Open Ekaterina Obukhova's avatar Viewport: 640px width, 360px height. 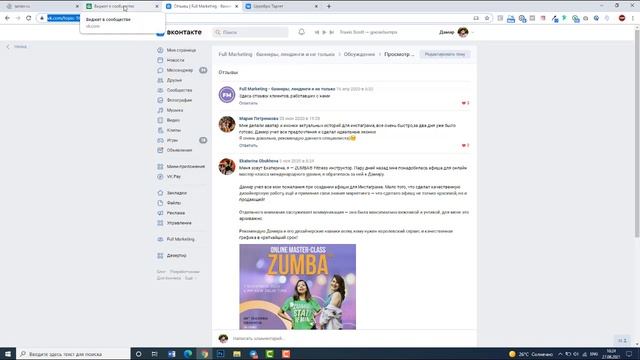(227, 167)
